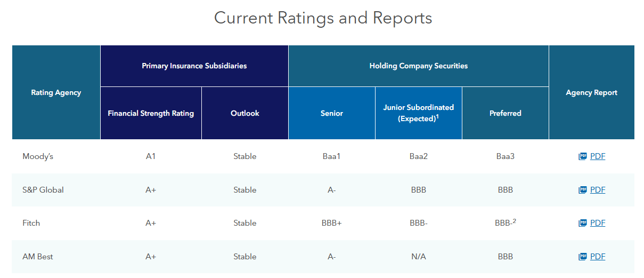
Task: Open the AM Best report PDF link
Action: click(x=598, y=257)
